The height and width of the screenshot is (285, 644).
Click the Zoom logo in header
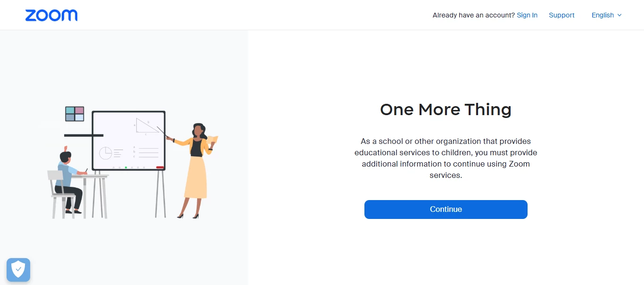51,15
